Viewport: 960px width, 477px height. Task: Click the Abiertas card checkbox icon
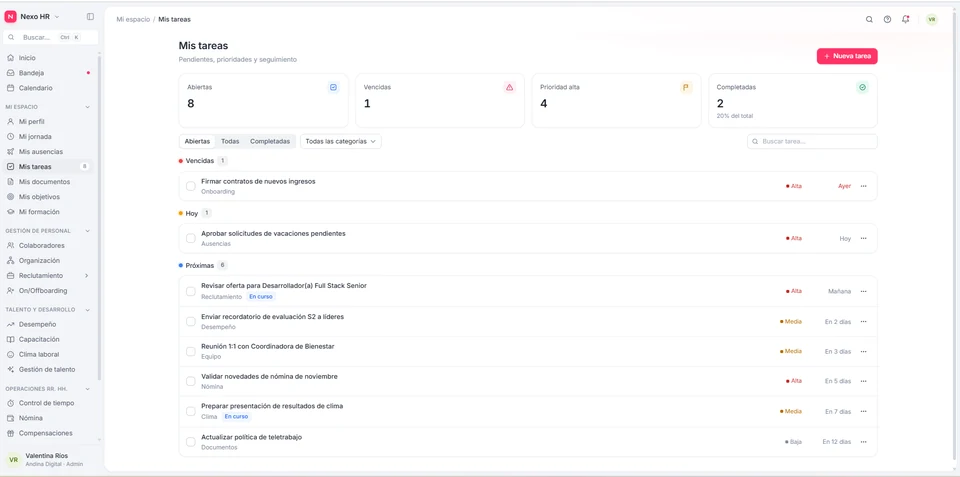pos(333,88)
